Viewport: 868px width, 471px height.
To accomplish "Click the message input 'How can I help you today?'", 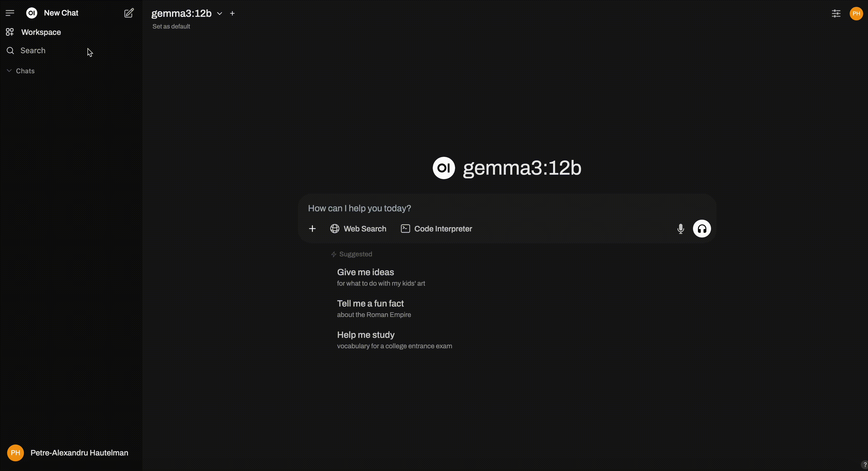I will tap(507, 208).
